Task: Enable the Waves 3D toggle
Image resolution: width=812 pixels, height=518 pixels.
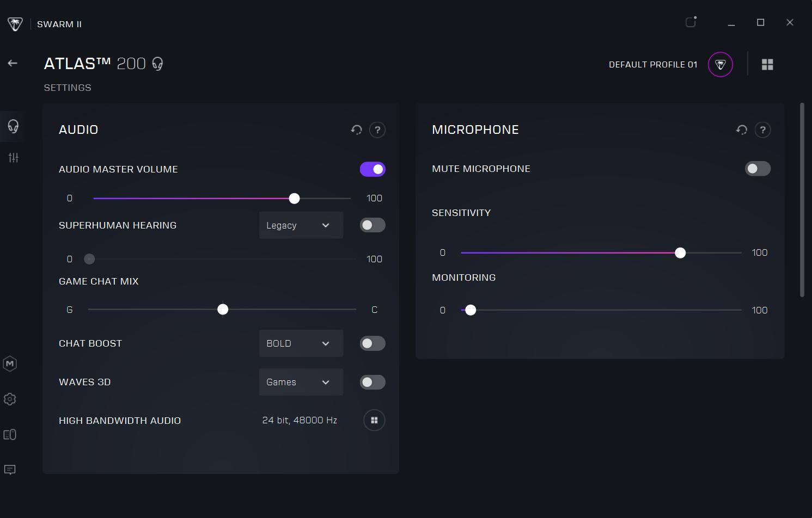Action: (373, 382)
